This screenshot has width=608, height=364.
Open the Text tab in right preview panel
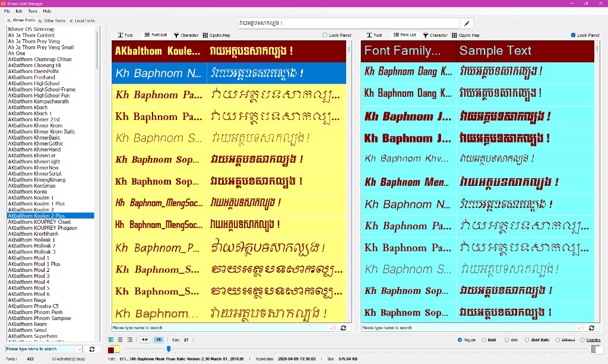pyautogui.click(x=374, y=35)
